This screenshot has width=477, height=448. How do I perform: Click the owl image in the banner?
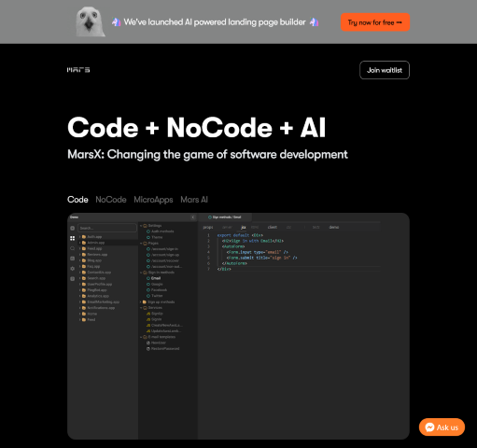pyautogui.click(x=90, y=21)
